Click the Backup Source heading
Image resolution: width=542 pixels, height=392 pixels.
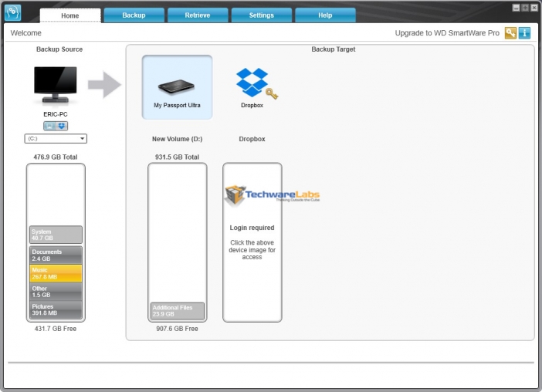[59, 49]
